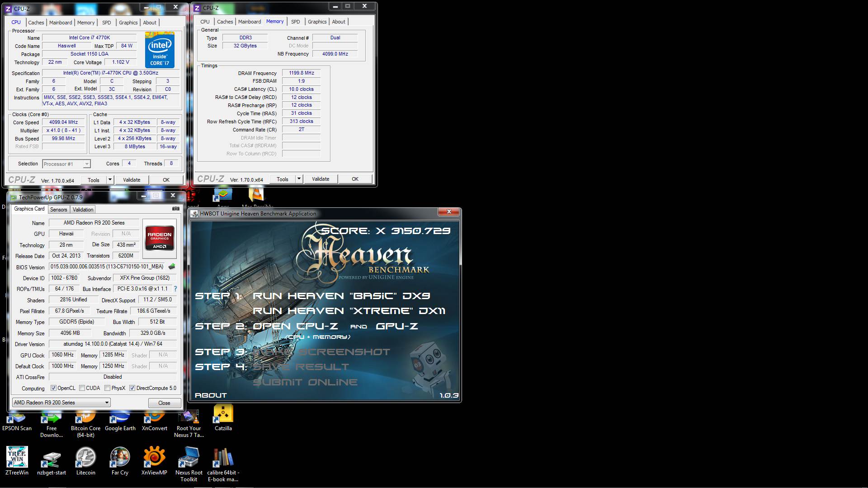The image size is (868, 488).
Task: Click Submit Online in Heaven Benchmark
Action: pyautogui.click(x=305, y=382)
